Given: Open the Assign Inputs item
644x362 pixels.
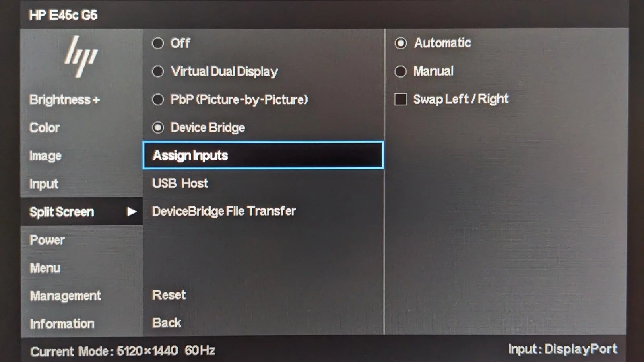Looking at the screenshot, I should click(263, 155).
